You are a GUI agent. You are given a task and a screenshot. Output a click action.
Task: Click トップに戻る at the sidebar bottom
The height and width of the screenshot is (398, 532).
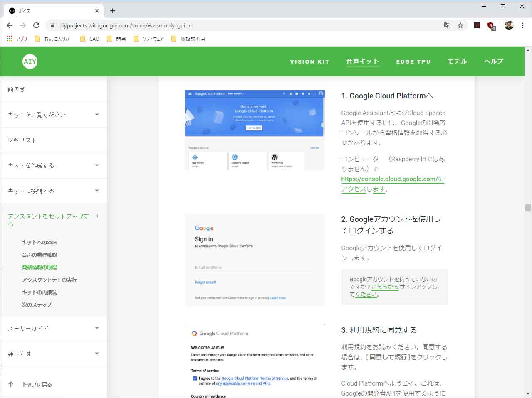tap(37, 384)
